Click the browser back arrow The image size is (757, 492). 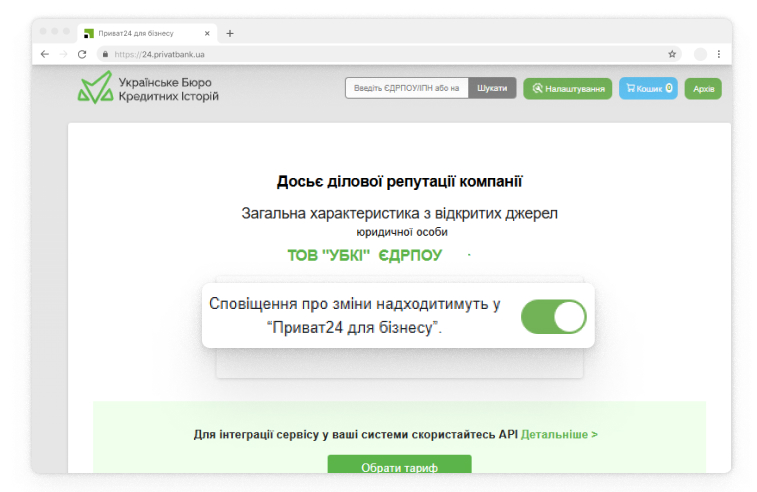pos(45,54)
